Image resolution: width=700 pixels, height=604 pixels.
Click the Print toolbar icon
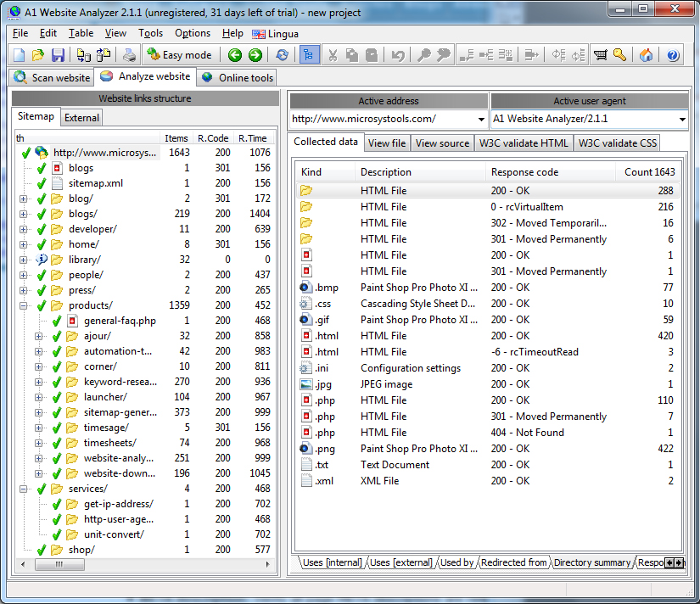[130, 55]
